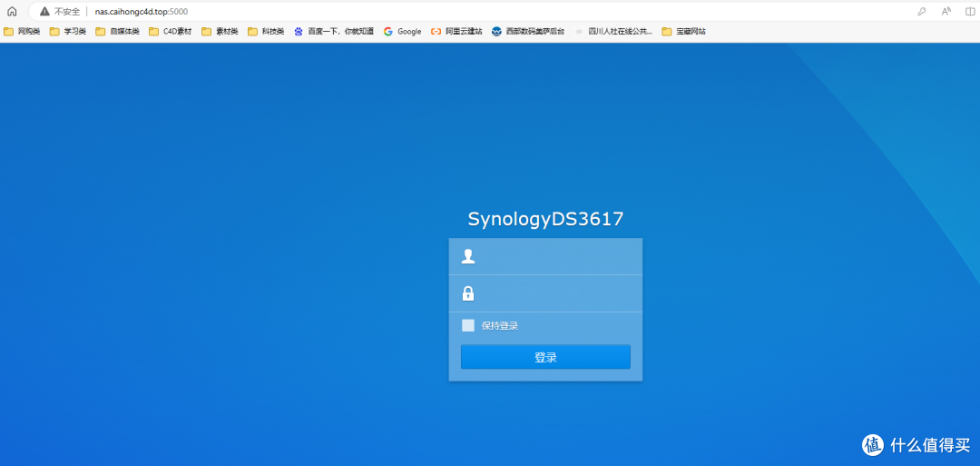Viewport: 980px width, 466px height.
Task: Open the 学习类 bookmarks folder
Action: [x=68, y=31]
